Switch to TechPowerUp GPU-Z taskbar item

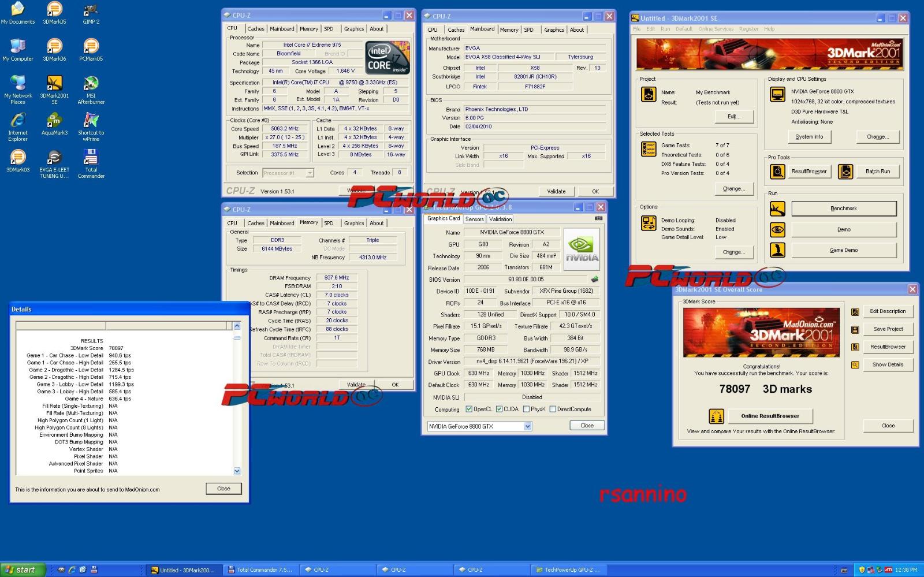[x=568, y=570]
